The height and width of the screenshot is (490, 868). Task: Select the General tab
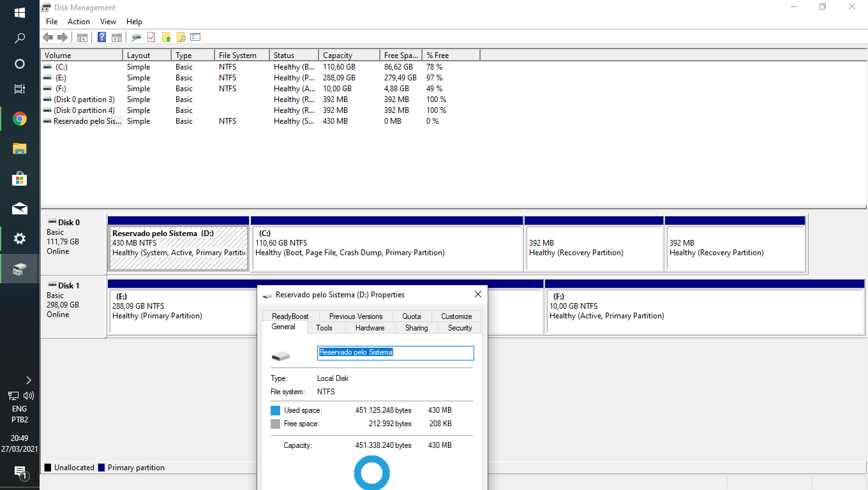(x=284, y=327)
